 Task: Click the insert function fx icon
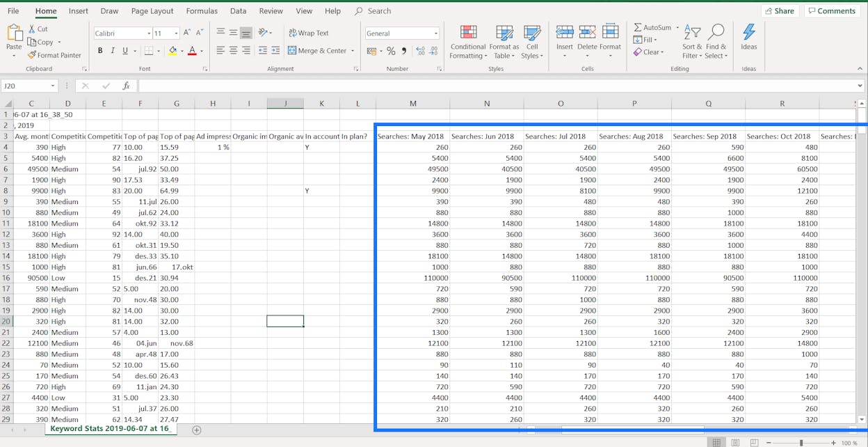pyautogui.click(x=126, y=86)
